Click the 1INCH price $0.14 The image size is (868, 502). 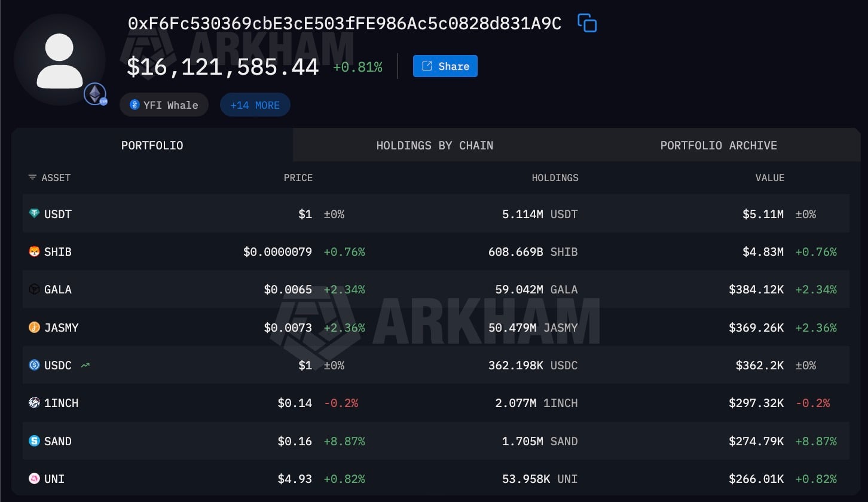295,403
